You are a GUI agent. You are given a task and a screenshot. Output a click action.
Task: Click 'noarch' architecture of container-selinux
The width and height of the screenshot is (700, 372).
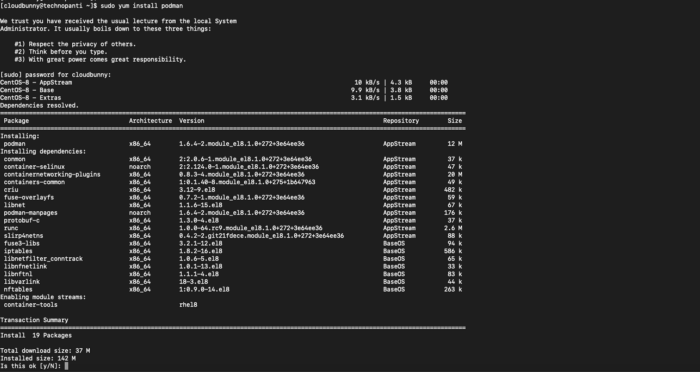tap(140, 167)
